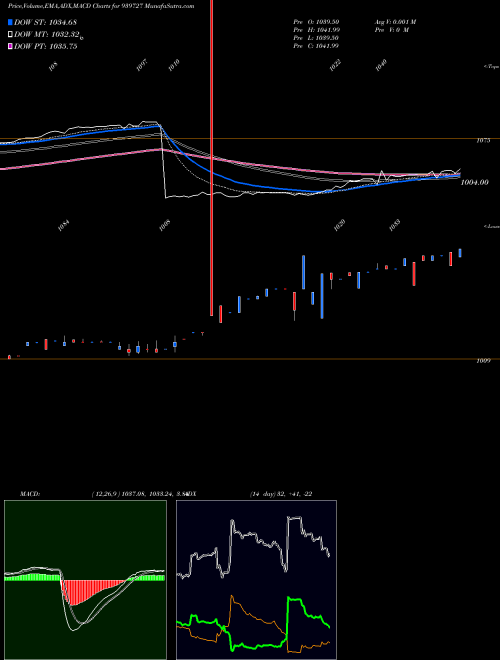Screen dimensions: 500x660
Task: Click the 1009 lower axis label
Action: (483, 361)
